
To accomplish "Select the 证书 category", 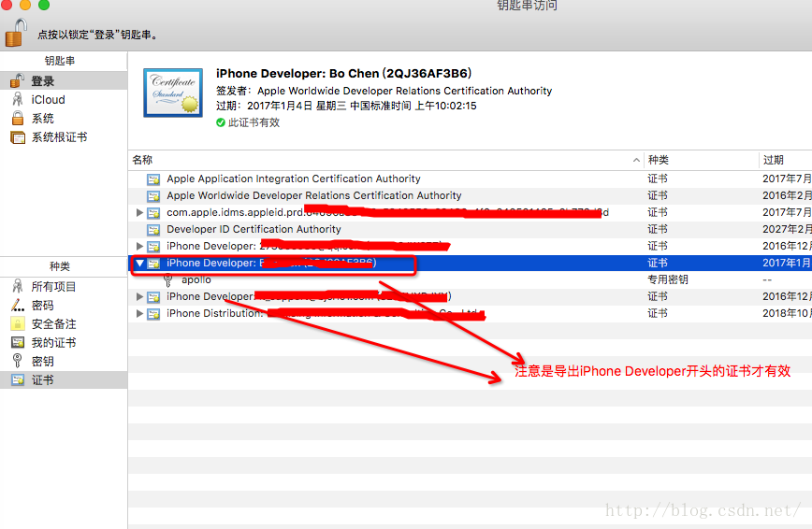I will [x=64, y=380].
